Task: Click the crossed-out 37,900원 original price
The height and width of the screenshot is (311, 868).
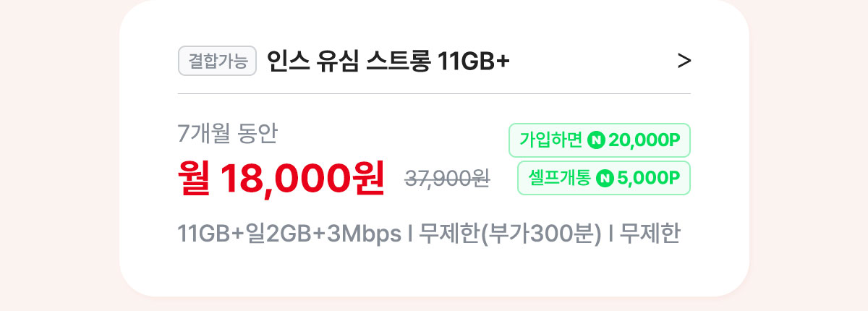Action: coord(447,178)
